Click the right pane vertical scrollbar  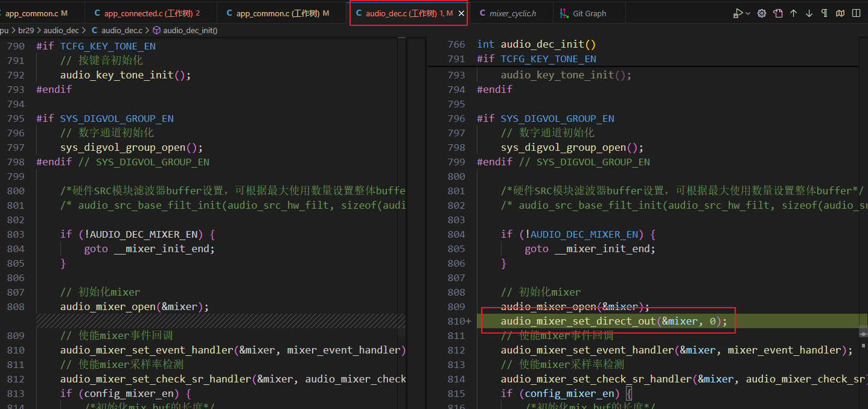click(863, 223)
